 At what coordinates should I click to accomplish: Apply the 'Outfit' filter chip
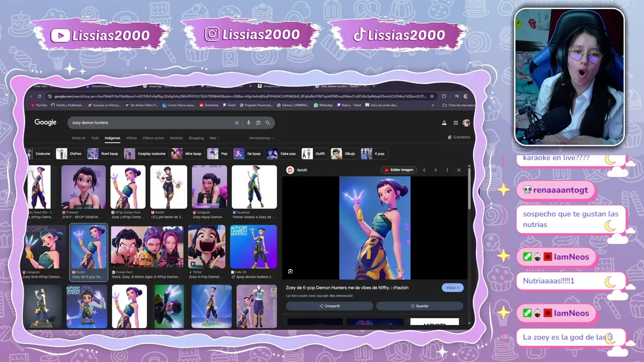[314, 154]
